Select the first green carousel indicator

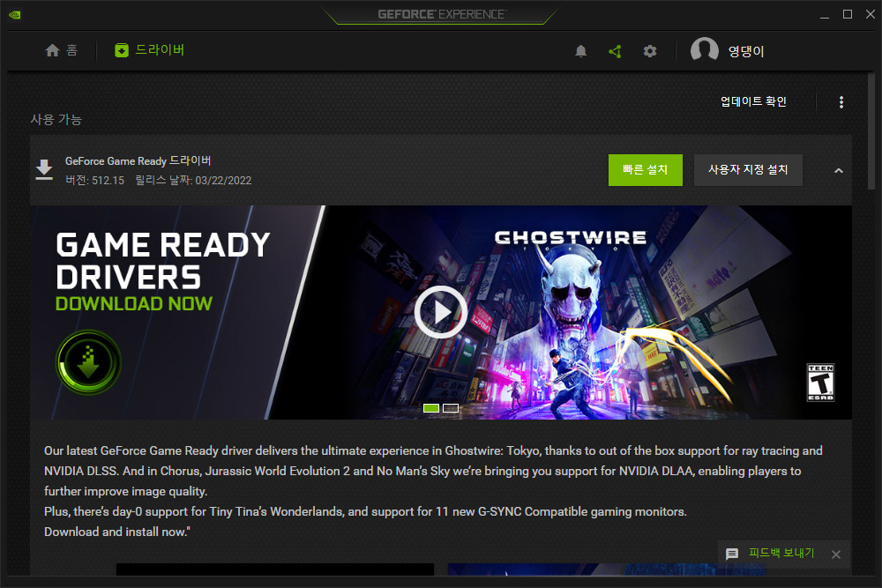431,408
